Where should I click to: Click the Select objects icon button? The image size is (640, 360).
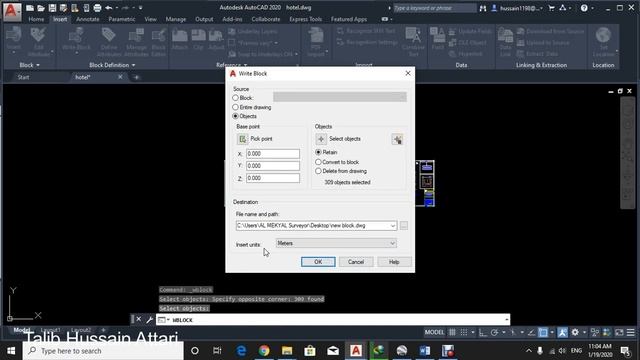321,139
